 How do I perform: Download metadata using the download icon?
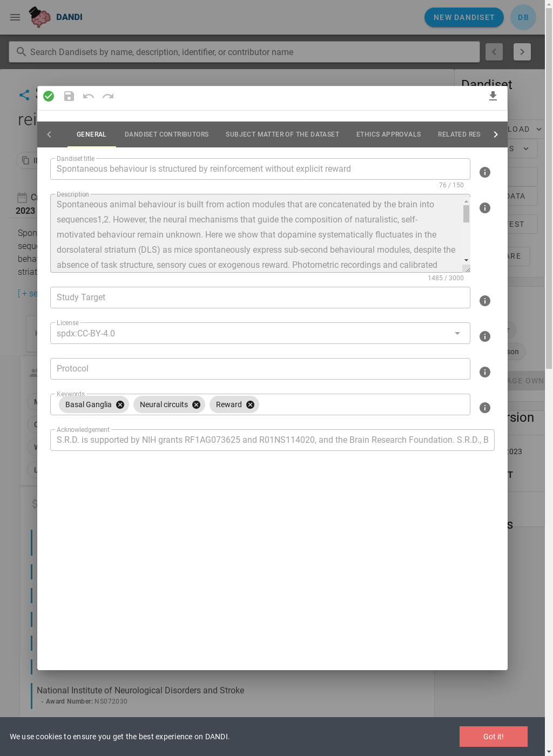[x=493, y=96]
